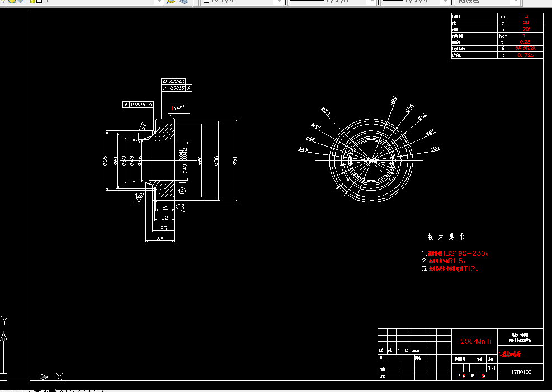Select the 1x45° chamfer annotation
Viewport: 552px width, 392px height.
178,108
